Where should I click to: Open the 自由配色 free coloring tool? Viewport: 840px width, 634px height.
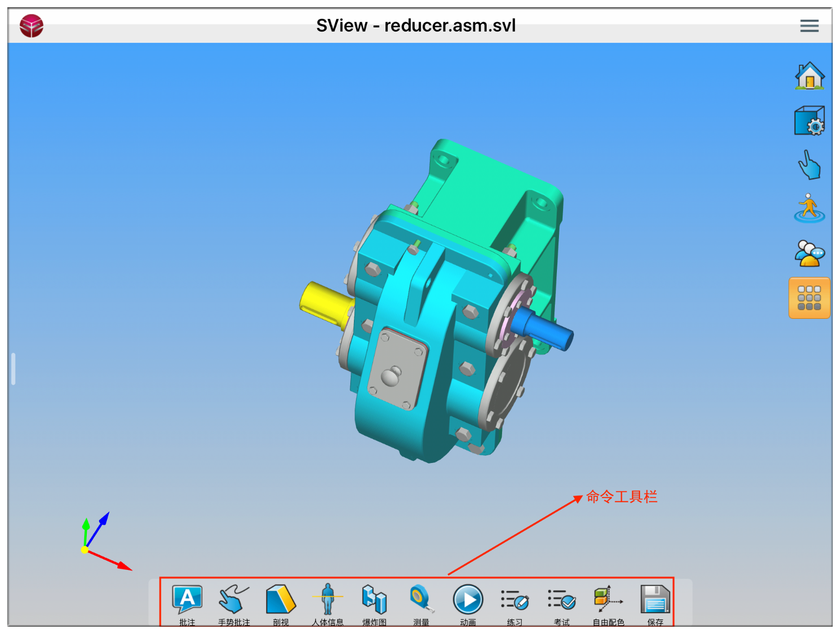609,605
